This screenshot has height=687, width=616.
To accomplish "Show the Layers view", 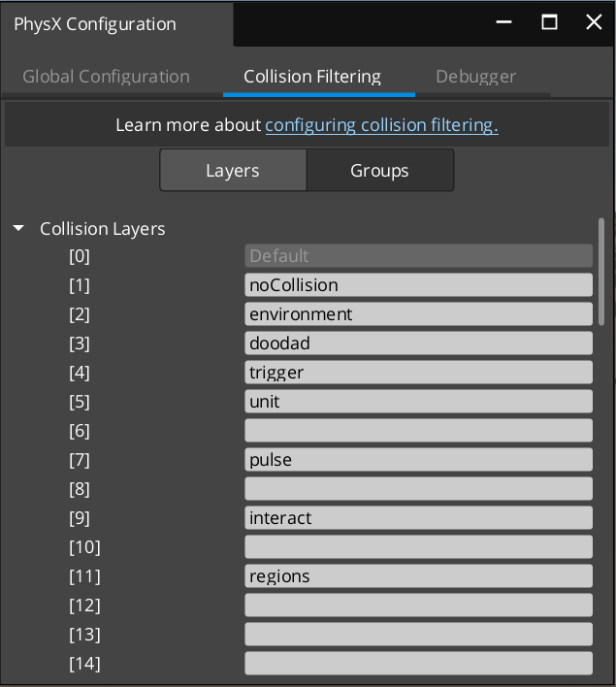I will (x=233, y=170).
